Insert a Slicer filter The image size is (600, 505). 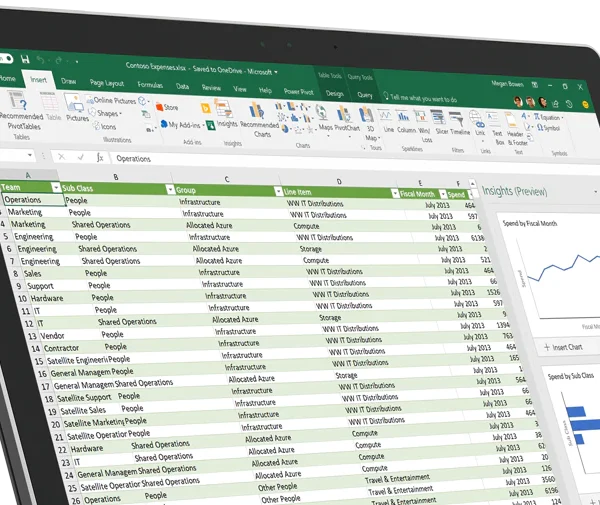(440, 122)
